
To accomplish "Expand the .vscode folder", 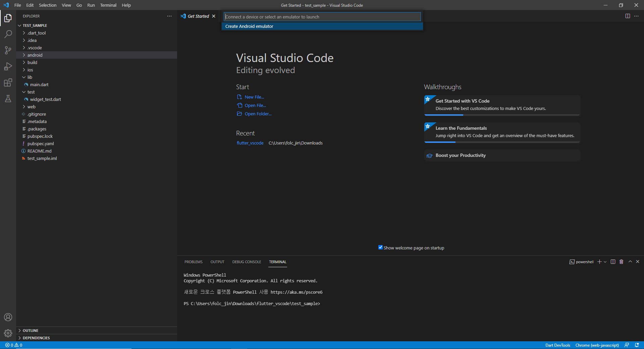I will pyautogui.click(x=24, y=48).
